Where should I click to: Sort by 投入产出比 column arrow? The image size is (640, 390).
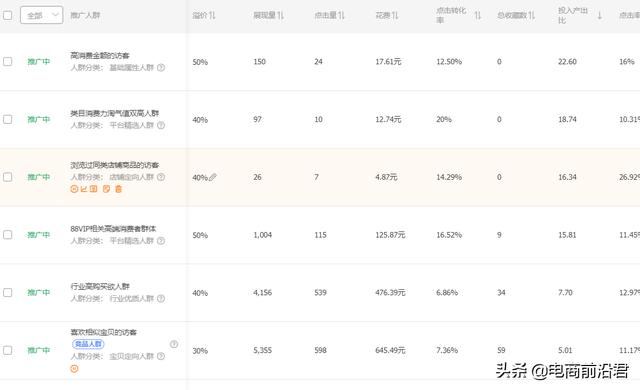600,16
